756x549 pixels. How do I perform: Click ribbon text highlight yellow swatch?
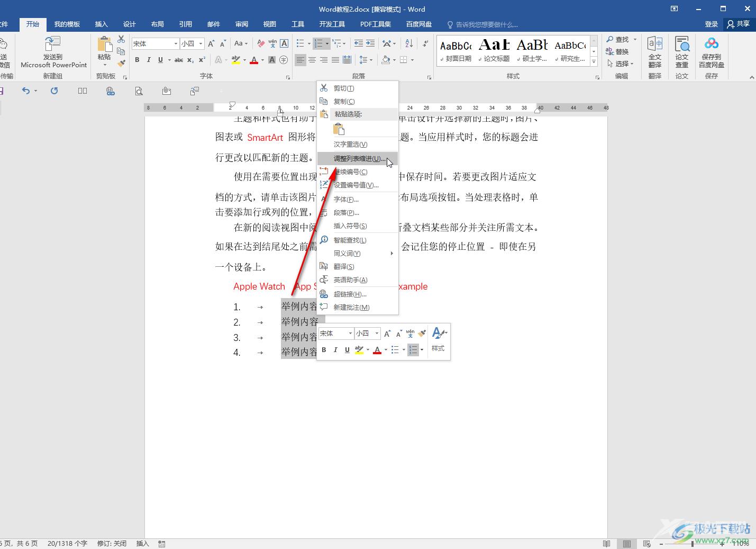coord(236,60)
